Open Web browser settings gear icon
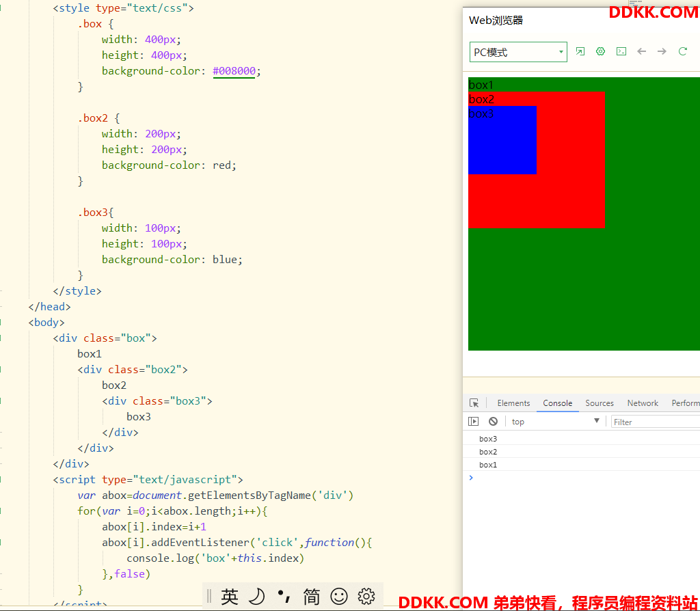The height and width of the screenshot is (611, 700). (x=600, y=51)
